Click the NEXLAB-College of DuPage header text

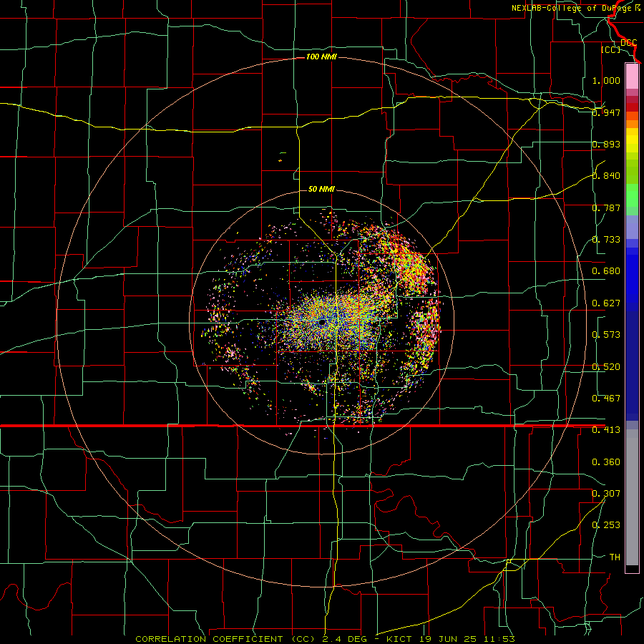(572, 8)
